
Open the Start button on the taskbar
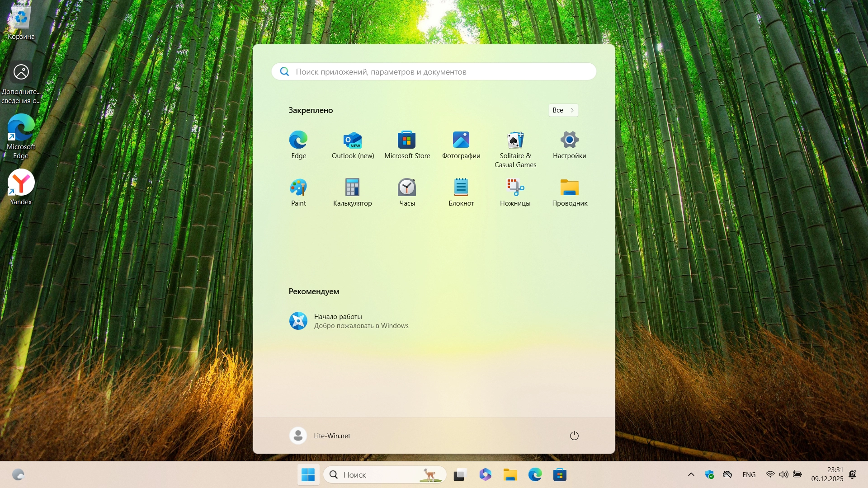click(308, 475)
